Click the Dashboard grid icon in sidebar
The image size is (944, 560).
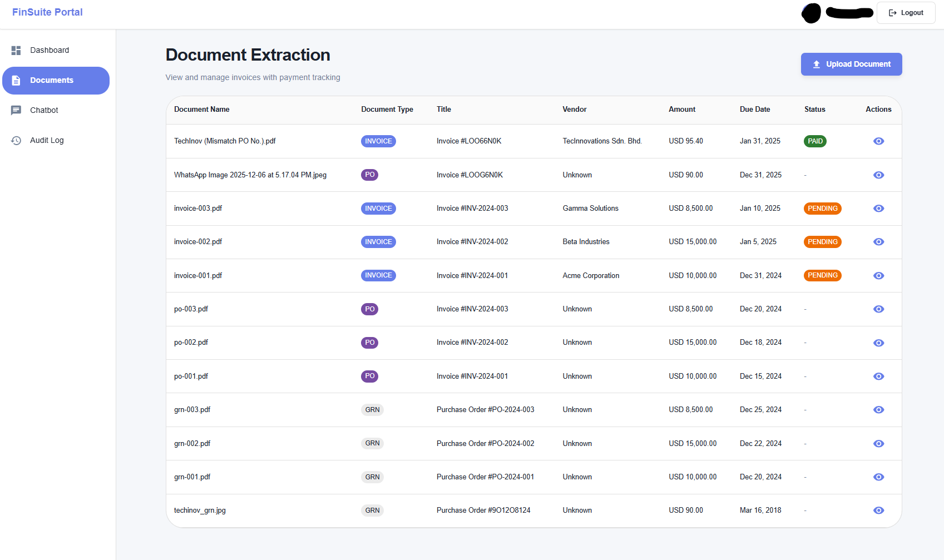tap(16, 51)
